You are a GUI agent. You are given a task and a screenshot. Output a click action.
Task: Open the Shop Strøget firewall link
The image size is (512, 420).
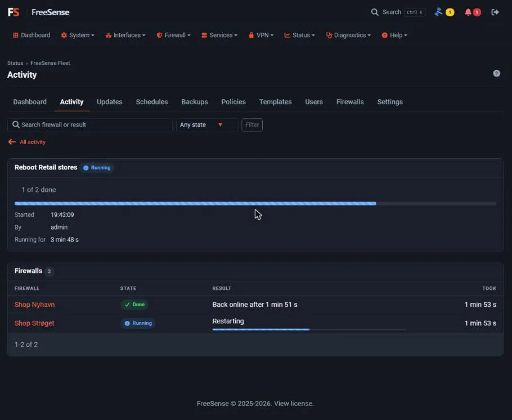point(34,323)
